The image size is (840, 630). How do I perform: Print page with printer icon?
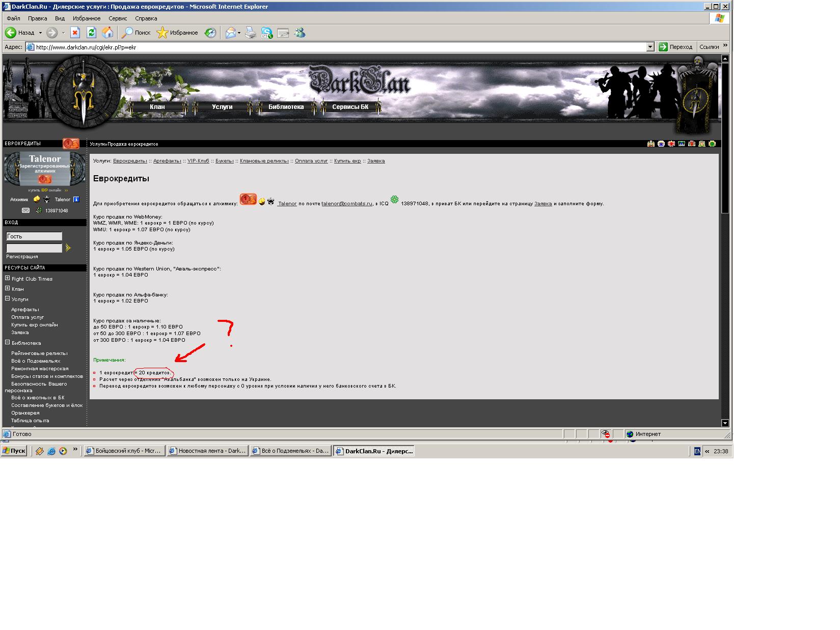[x=250, y=33]
